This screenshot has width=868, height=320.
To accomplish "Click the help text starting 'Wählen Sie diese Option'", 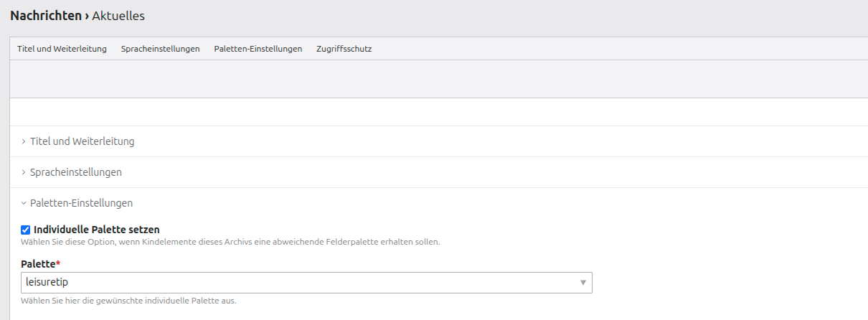I will coord(230,242).
